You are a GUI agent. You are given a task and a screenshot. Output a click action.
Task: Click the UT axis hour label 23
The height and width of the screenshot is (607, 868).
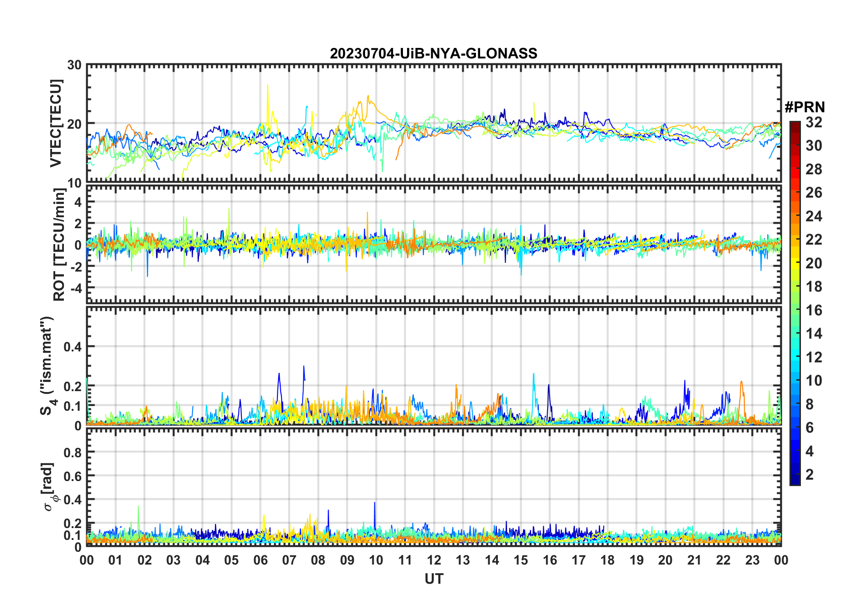pyautogui.click(x=752, y=560)
